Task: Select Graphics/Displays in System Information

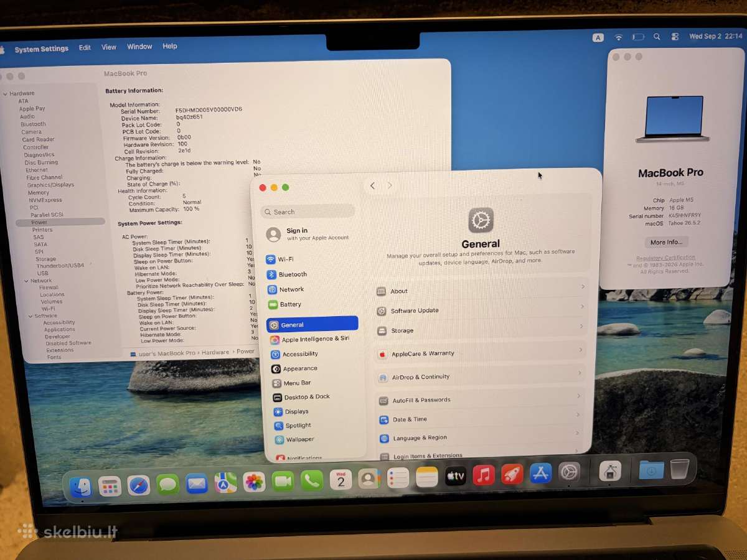Action: (50, 185)
